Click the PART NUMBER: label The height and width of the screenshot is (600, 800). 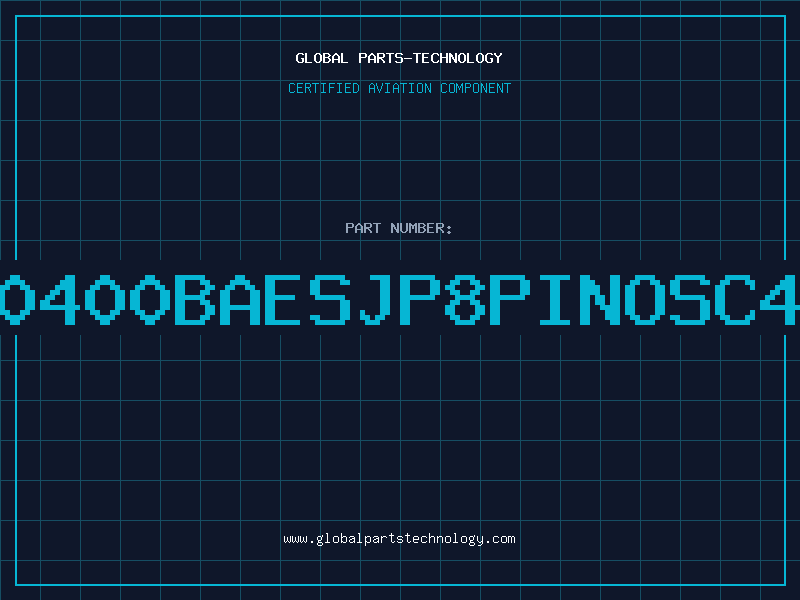click(399, 228)
